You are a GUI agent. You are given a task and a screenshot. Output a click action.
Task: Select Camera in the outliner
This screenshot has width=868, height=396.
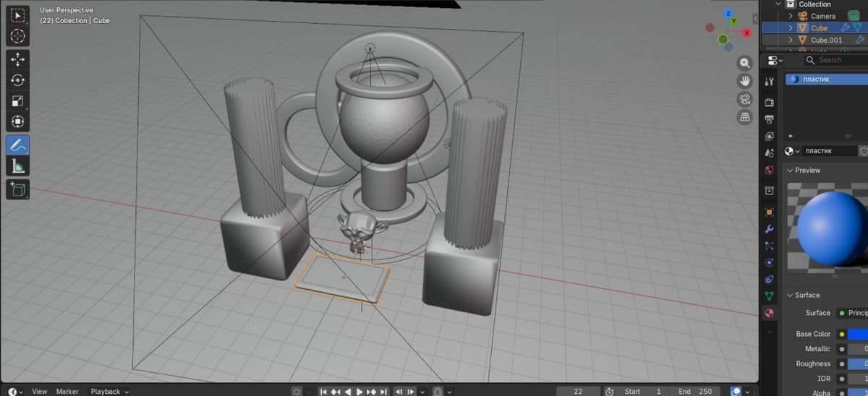(823, 16)
